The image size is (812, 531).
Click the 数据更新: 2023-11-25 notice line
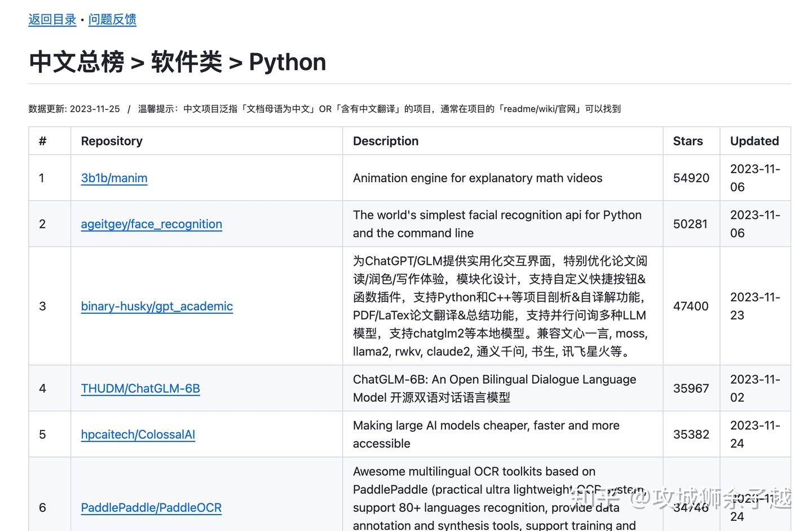click(324, 109)
